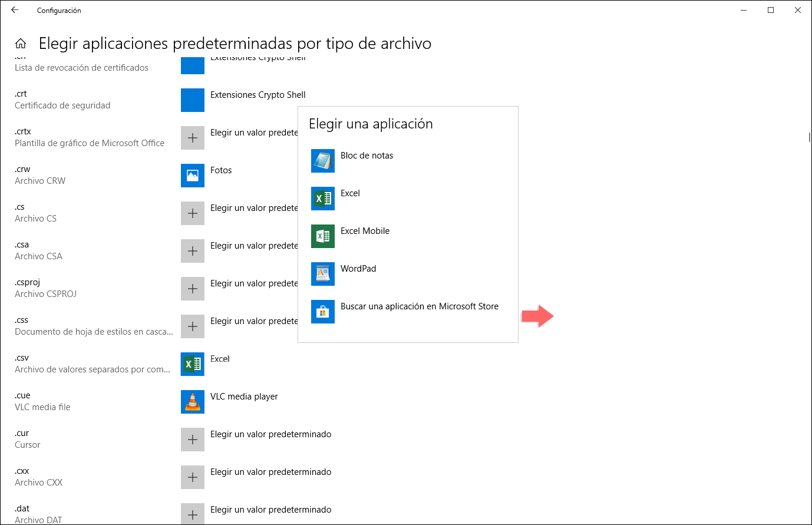This screenshot has height=525, width=812.
Task: Click the plus icon for .css
Action: point(193,326)
